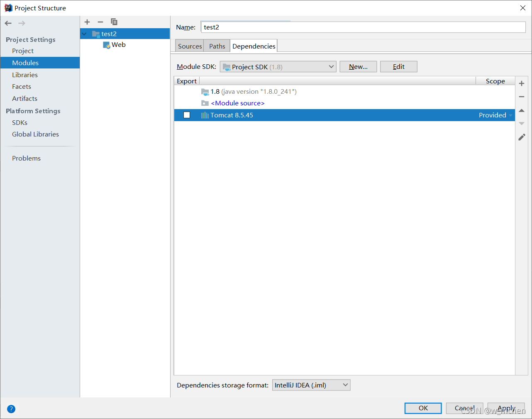This screenshot has width=532, height=419.
Task: Open the Provided scope dropdown
Action: click(x=511, y=115)
